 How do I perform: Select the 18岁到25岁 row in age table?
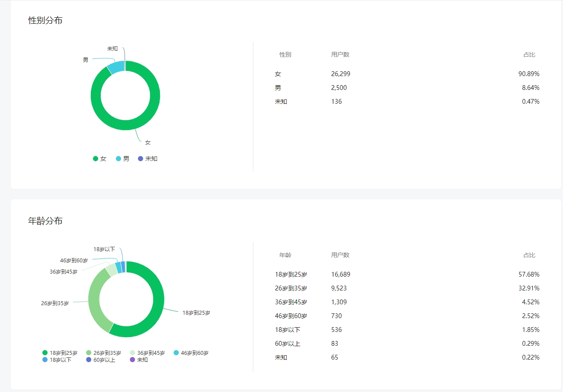click(x=291, y=274)
